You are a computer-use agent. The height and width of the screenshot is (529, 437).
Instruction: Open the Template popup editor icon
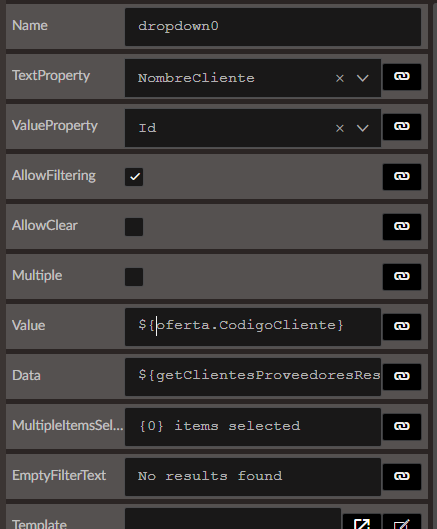362,523
